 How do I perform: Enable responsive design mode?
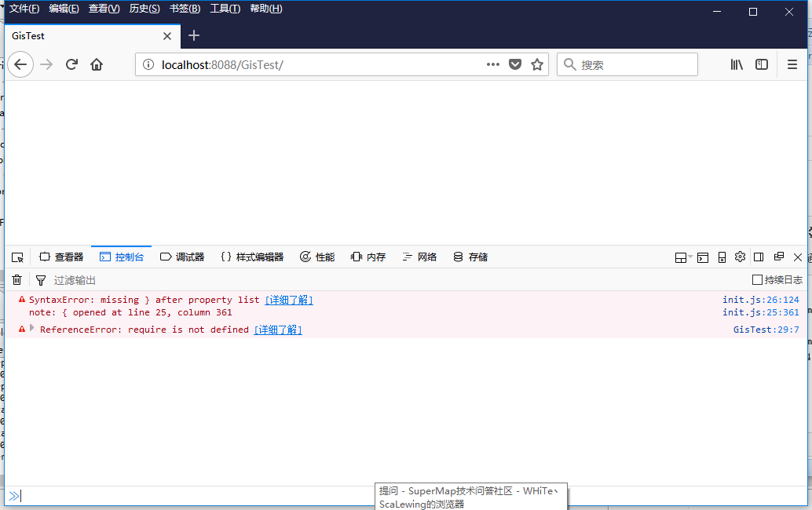click(722, 257)
